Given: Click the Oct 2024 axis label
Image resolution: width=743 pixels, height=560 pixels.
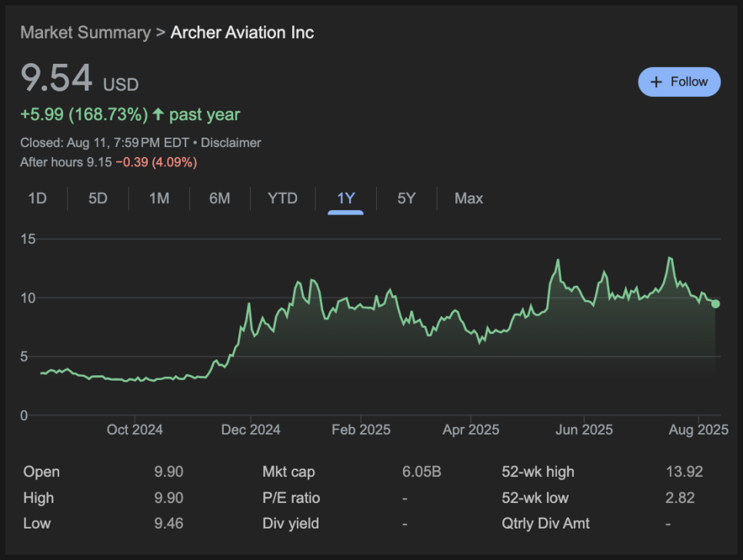Looking at the screenshot, I should [135, 430].
